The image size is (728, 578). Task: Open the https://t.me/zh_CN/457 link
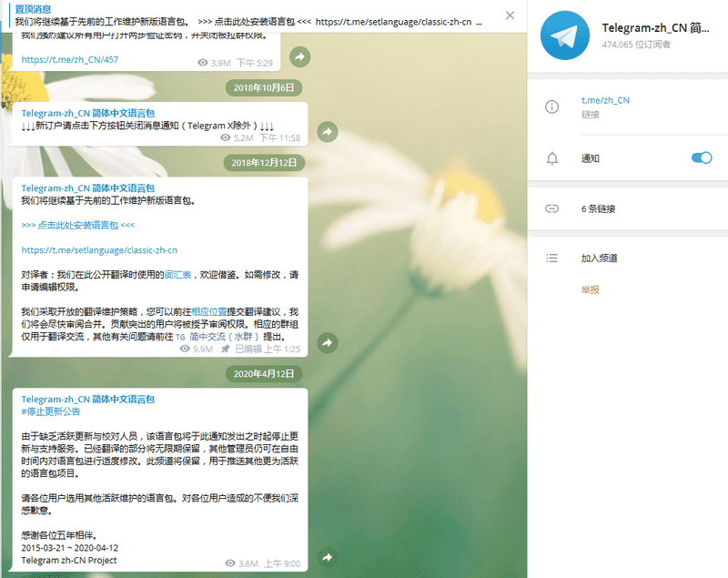(70, 59)
